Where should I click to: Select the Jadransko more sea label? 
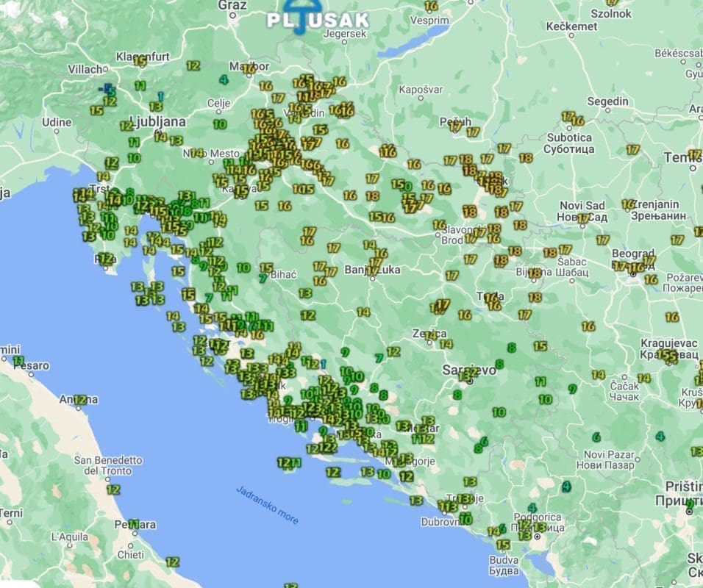click(268, 504)
